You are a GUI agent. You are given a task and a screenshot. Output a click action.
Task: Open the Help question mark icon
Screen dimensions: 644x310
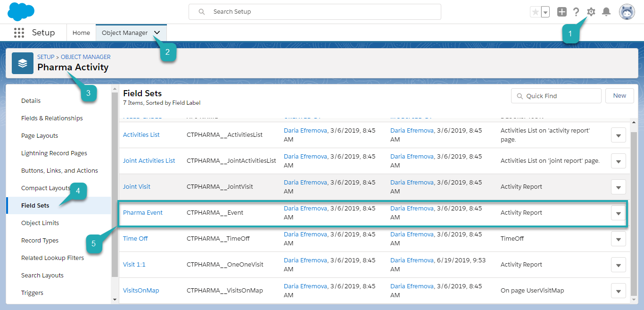pos(576,12)
